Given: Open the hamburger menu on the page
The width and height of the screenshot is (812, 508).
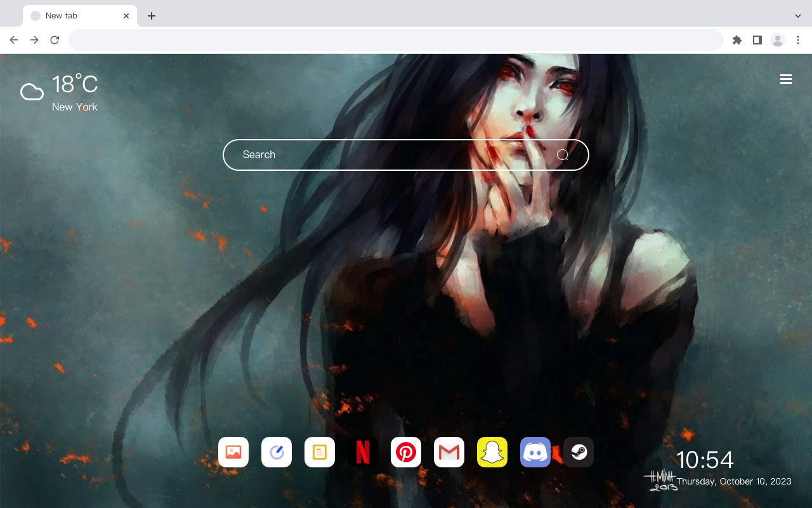Looking at the screenshot, I should coord(786,79).
